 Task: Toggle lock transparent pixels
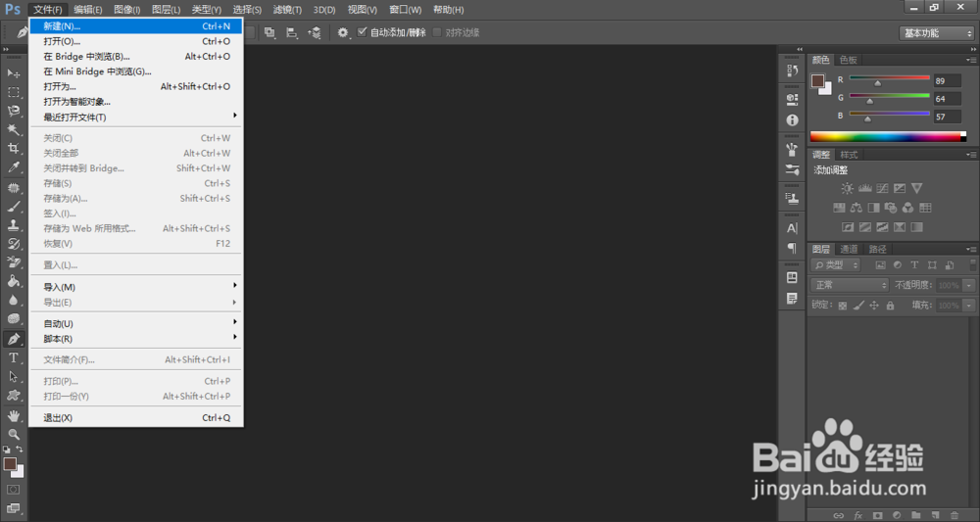(x=843, y=306)
